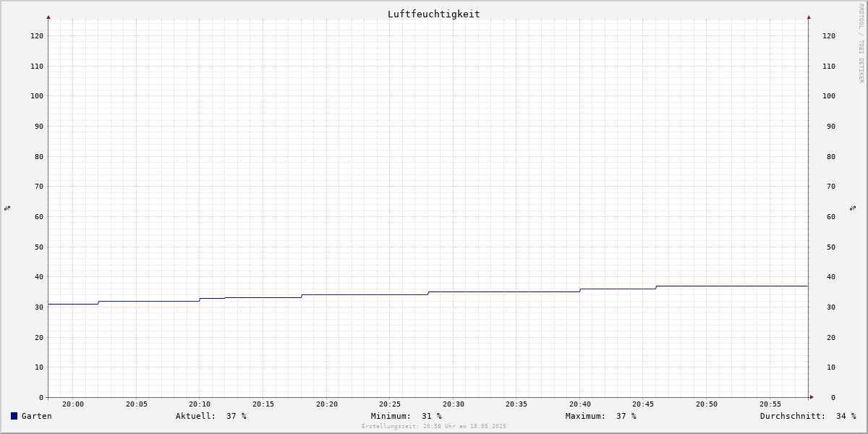868x434 pixels.
Task: Click the 20:10 x-axis time label
Action: [x=200, y=404]
